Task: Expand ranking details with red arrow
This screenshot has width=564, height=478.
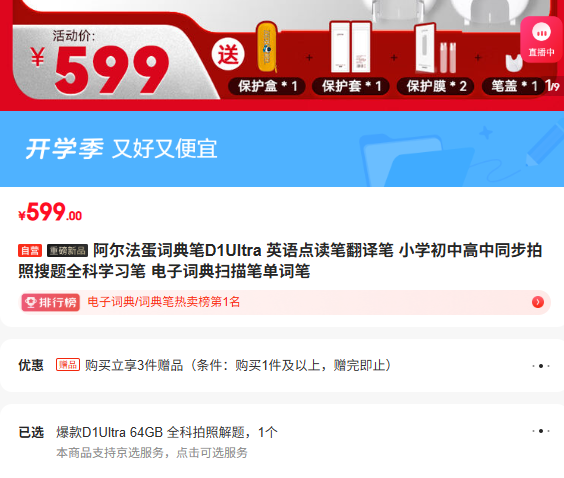Action: coord(538,302)
